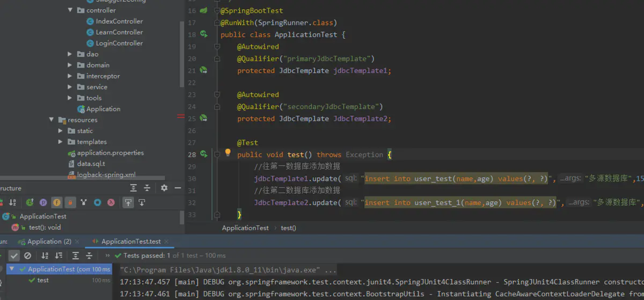Click the Show Anonymous Classes blue icon
The image size is (644, 300).
tap(97, 202)
